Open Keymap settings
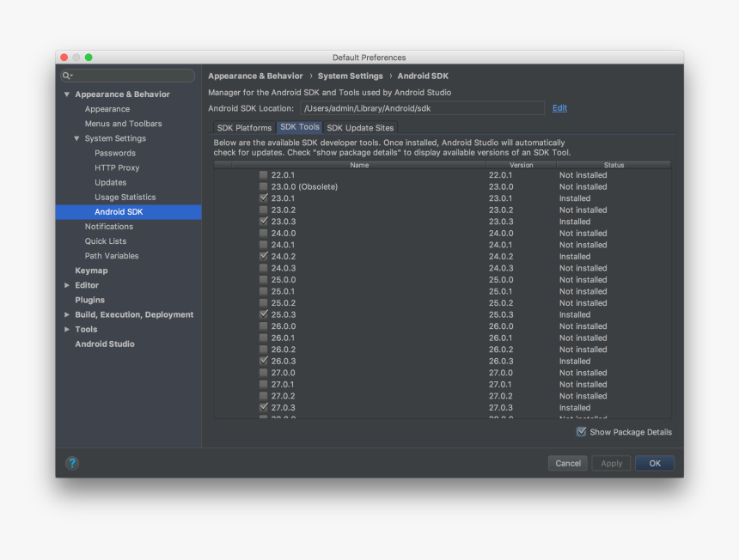739x560 pixels. pyautogui.click(x=91, y=271)
